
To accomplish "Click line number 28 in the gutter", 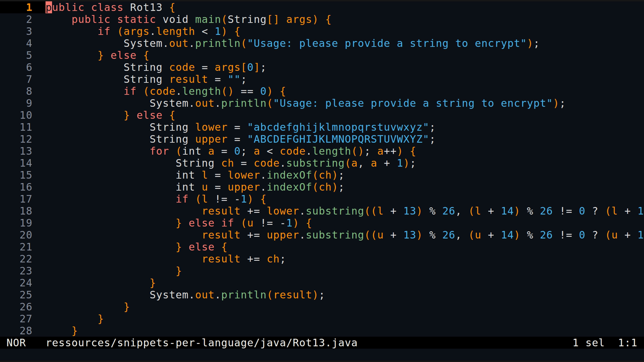I will (x=25, y=330).
